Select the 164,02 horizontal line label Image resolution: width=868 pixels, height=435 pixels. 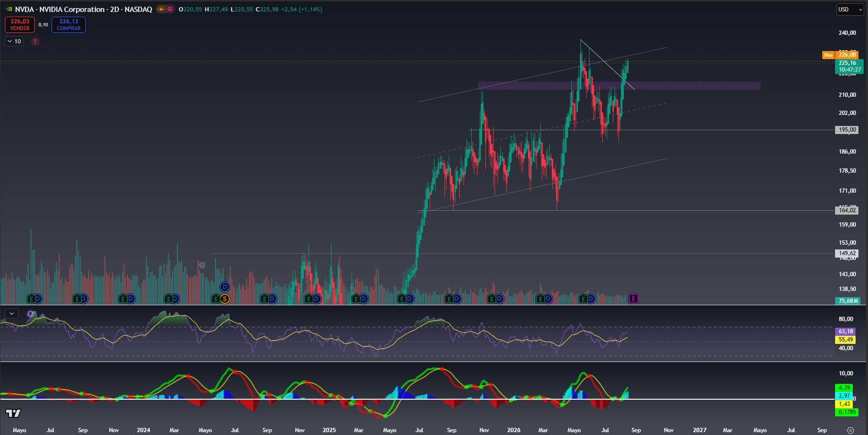(847, 210)
